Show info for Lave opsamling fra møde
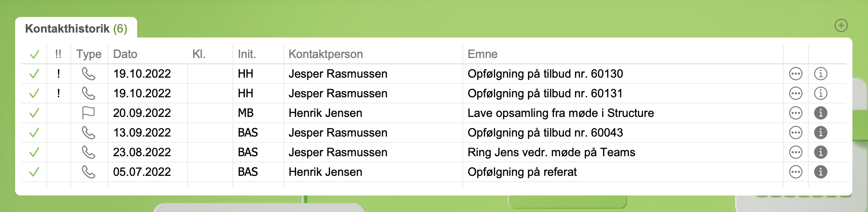Image resolution: width=868 pixels, height=212 pixels. (x=820, y=113)
